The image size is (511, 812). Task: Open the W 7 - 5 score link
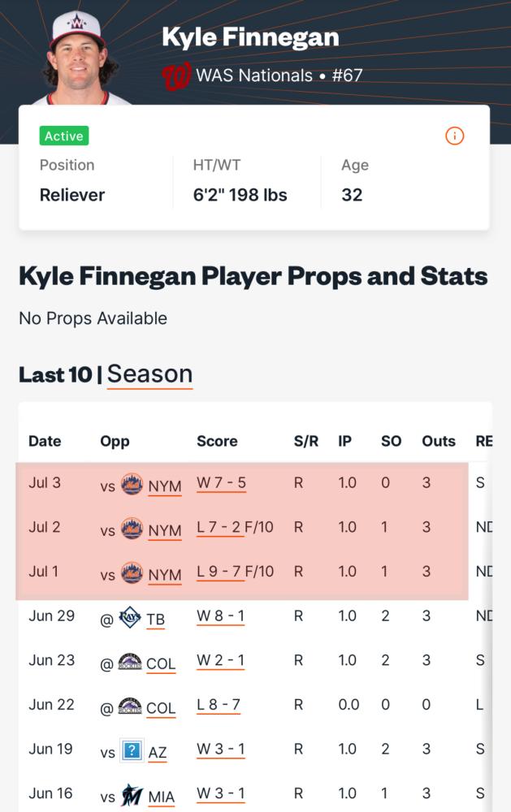(221, 483)
